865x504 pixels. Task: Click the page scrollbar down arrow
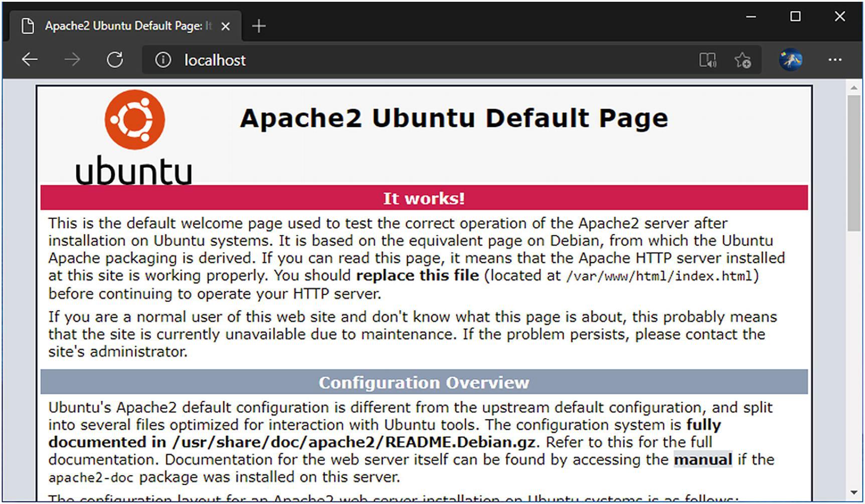pos(854,493)
